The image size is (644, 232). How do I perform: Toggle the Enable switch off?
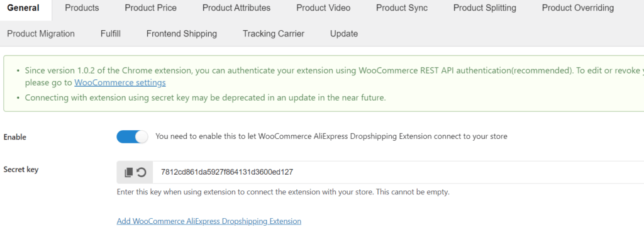(x=132, y=136)
